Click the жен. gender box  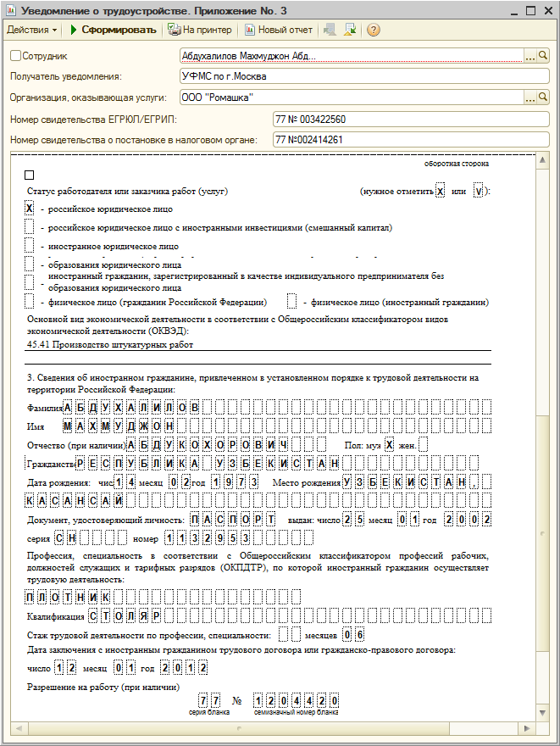click(423, 445)
